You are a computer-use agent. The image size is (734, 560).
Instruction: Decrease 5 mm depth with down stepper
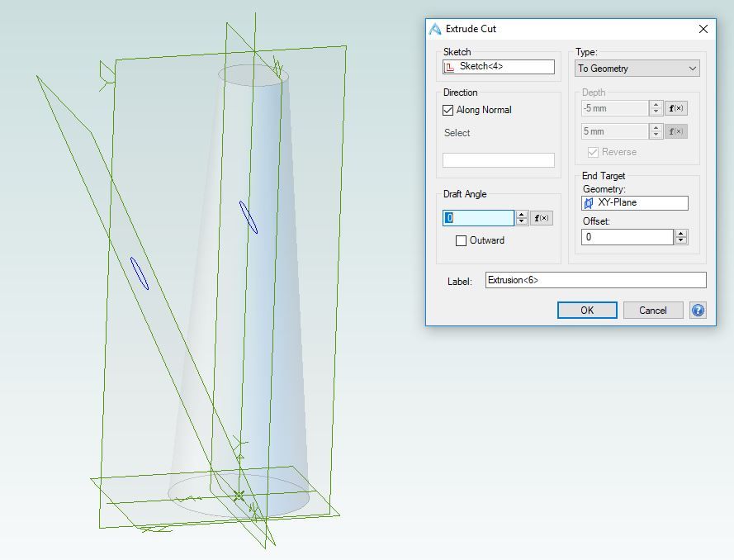pyautogui.click(x=656, y=135)
